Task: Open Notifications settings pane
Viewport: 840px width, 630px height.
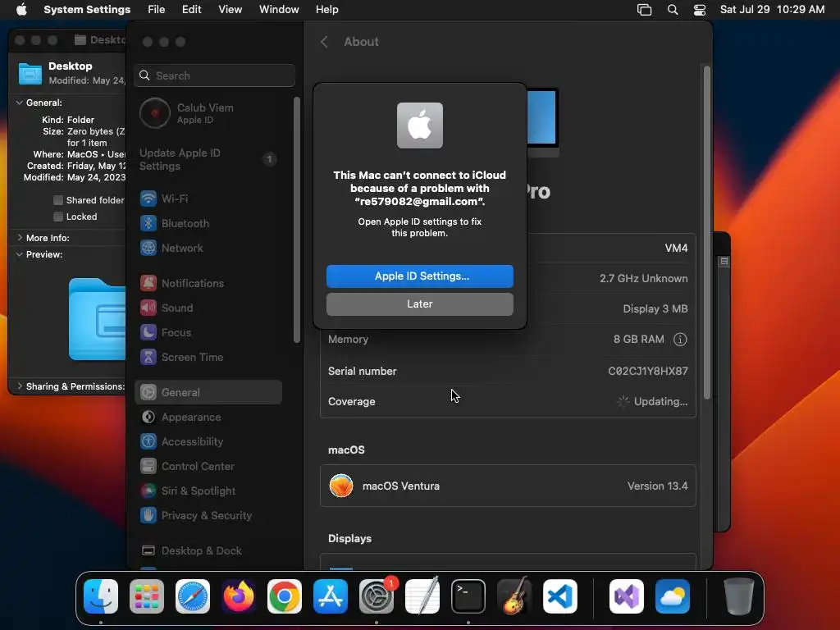Action: click(208, 283)
